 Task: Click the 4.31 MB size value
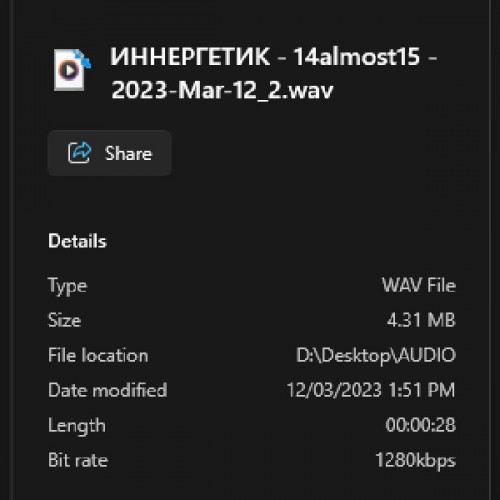tap(421, 320)
